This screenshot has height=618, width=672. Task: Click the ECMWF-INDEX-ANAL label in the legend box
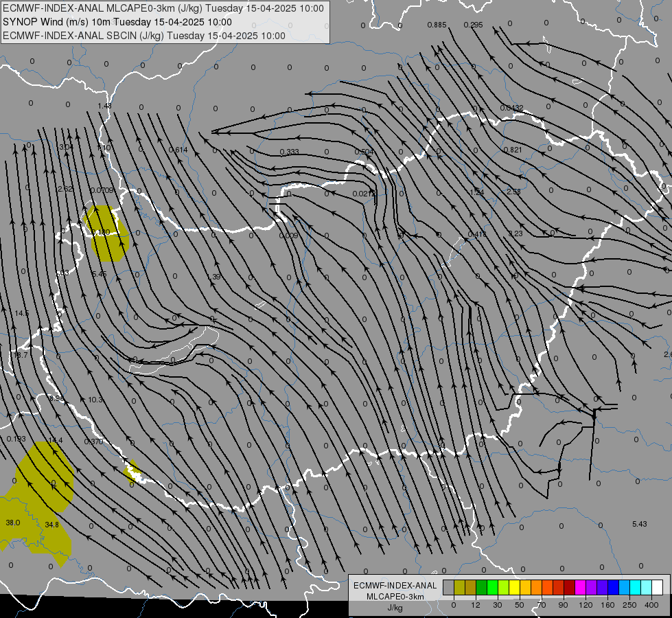[395, 586]
